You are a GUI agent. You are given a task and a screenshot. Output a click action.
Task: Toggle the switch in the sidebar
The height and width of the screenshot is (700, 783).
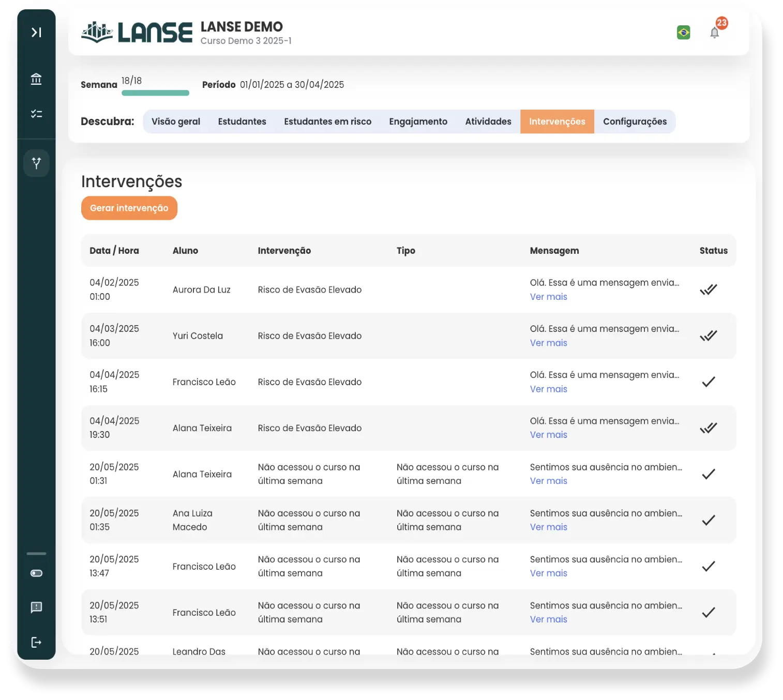pyautogui.click(x=36, y=573)
